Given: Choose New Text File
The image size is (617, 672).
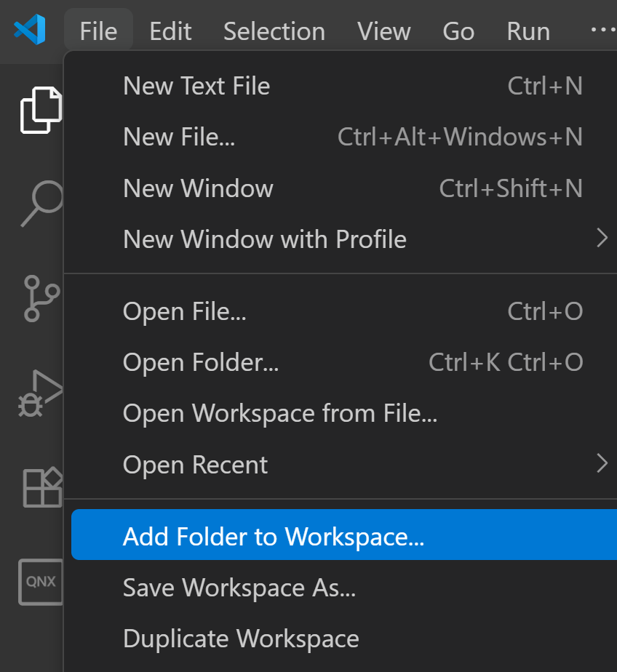Looking at the screenshot, I should tap(196, 86).
